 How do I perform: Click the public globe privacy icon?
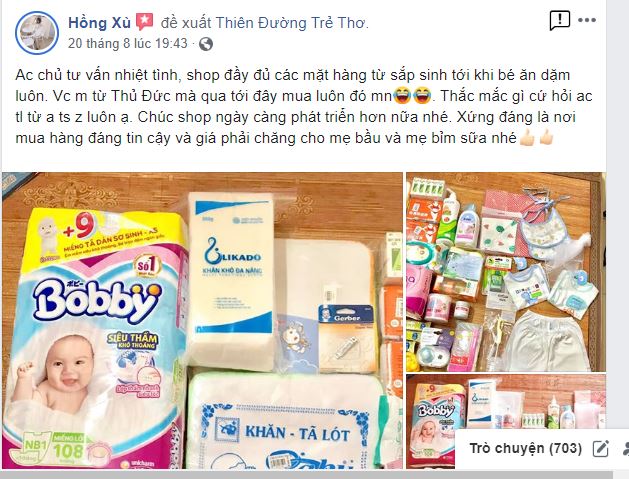pyautogui.click(x=205, y=44)
